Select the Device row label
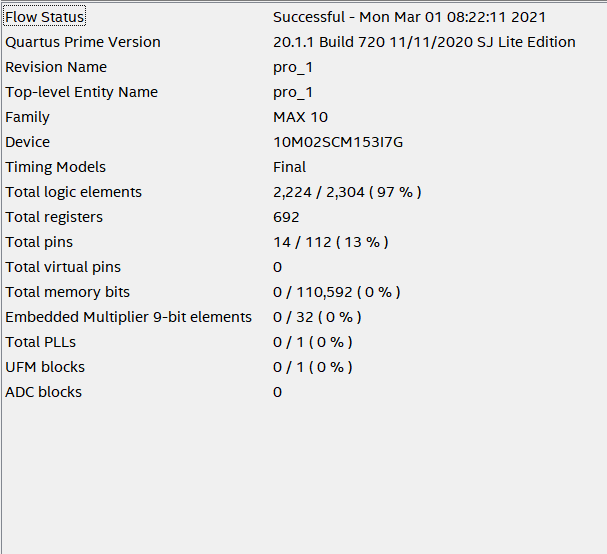Viewport: 607px width, 554px height. (27, 142)
